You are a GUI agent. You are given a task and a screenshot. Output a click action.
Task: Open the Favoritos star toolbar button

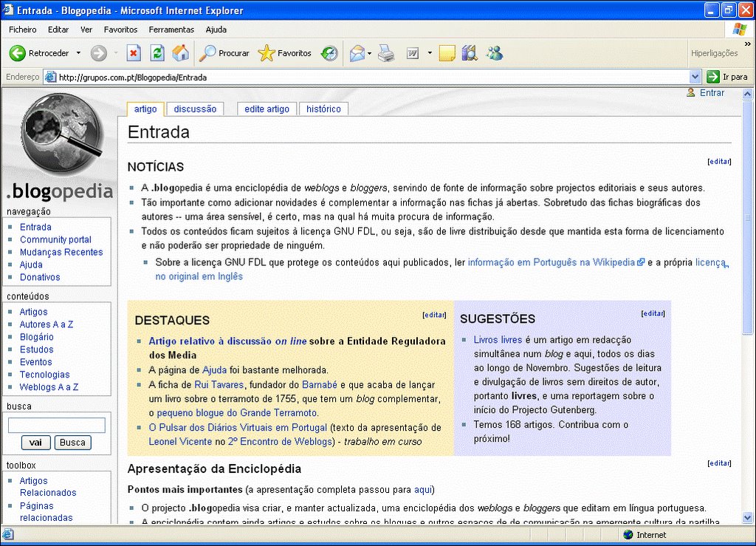285,53
